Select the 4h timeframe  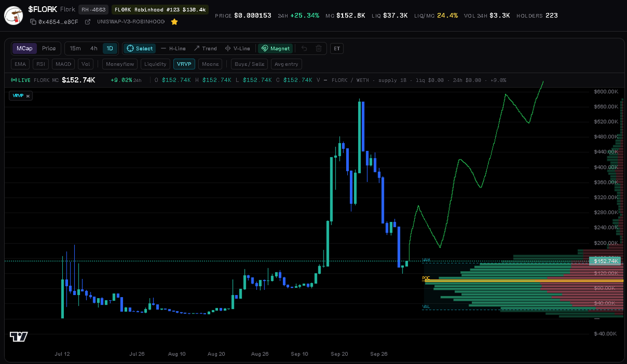[x=94, y=48]
